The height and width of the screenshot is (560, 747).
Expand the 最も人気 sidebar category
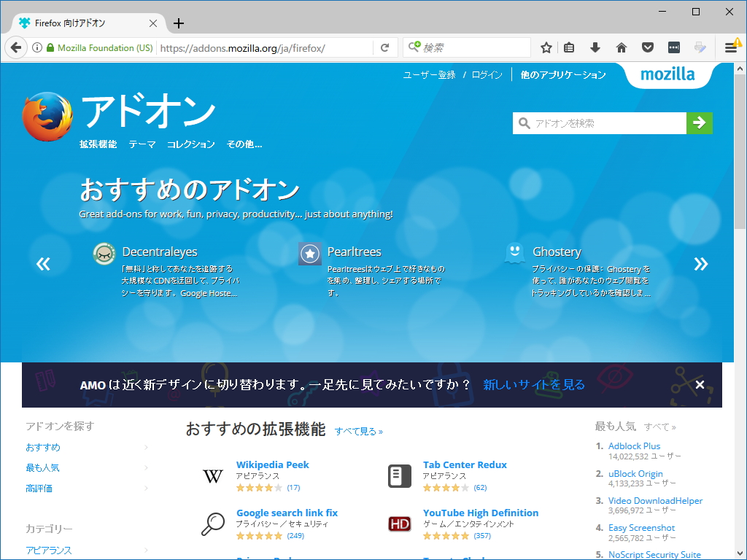[x=144, y=467]
